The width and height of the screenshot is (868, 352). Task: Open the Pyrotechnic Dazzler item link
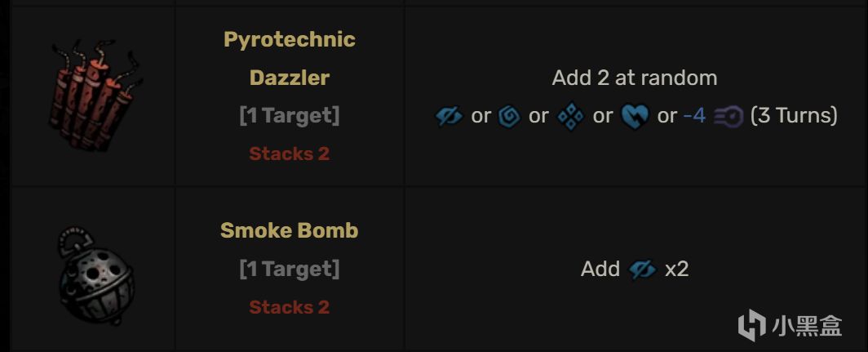(x=290, y=58)
